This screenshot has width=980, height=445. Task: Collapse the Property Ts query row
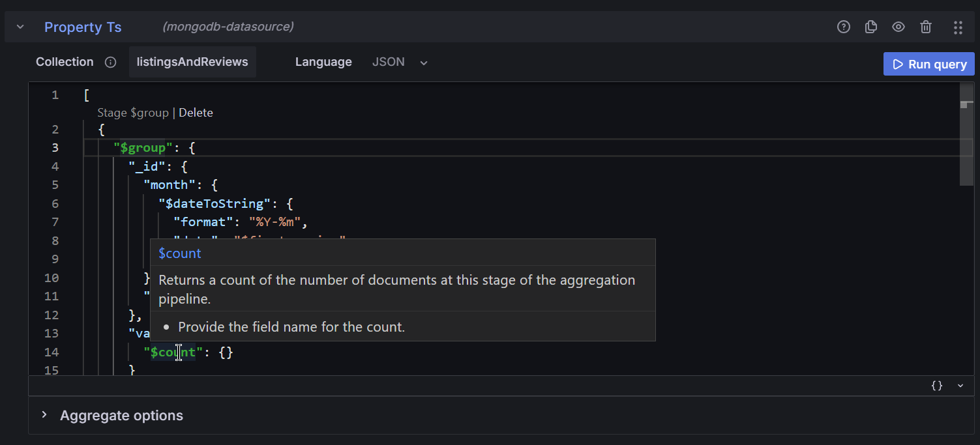(20, 27)
